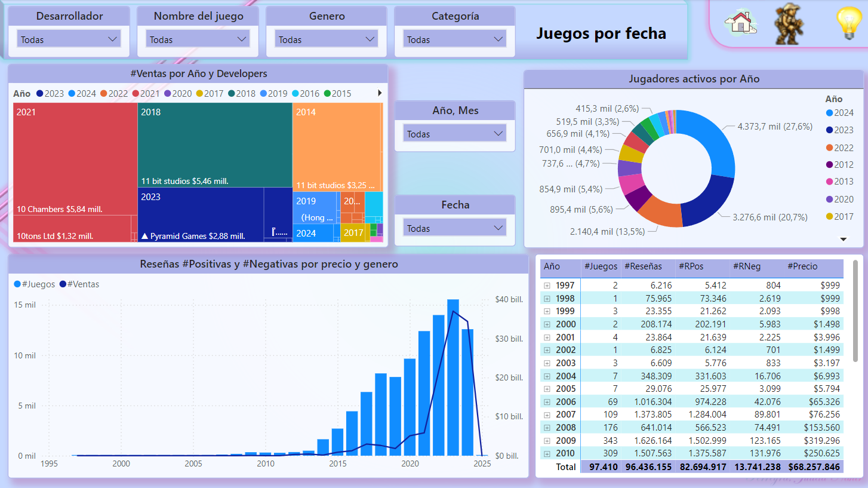868x488 pixels.
Task: Click the 895,4 mil (5,6%) data label
Action: coord(581,210)
